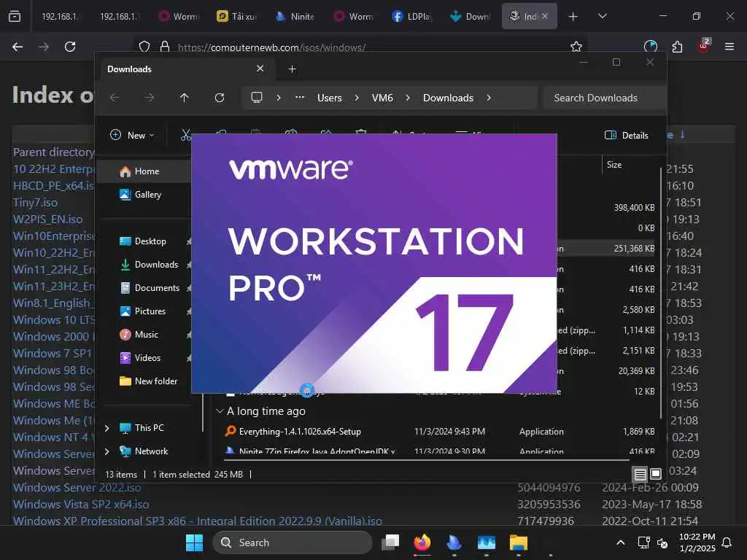The height and width of the screenshot is (560, 747).
Task: Open the Firefox extensions puzzle icon
Action: tap(677, 47)
